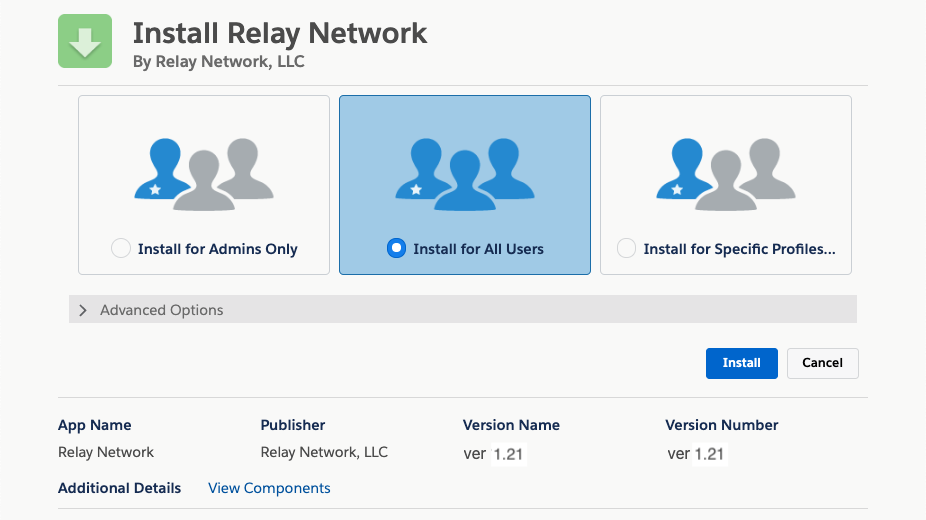Expand the Advanced Options section

click(463, 309)
